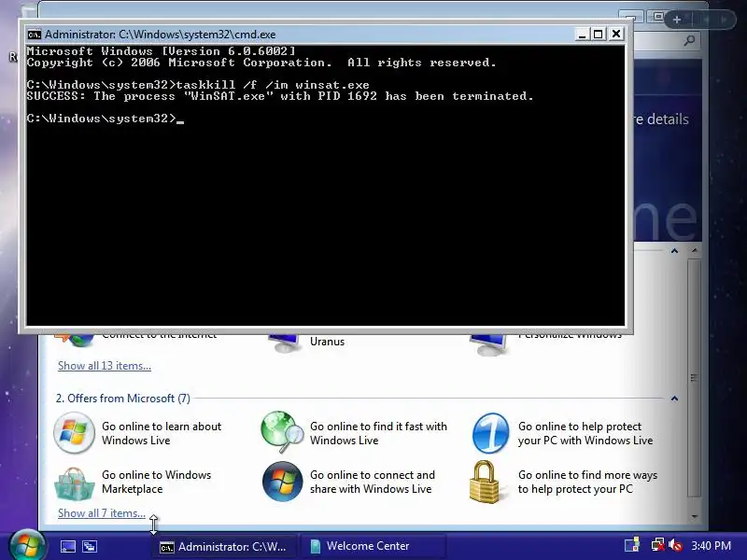The width and height of the screenshot is (747, 560).
Task: Click the Windows Live logo icon
Action: [74, 433]
